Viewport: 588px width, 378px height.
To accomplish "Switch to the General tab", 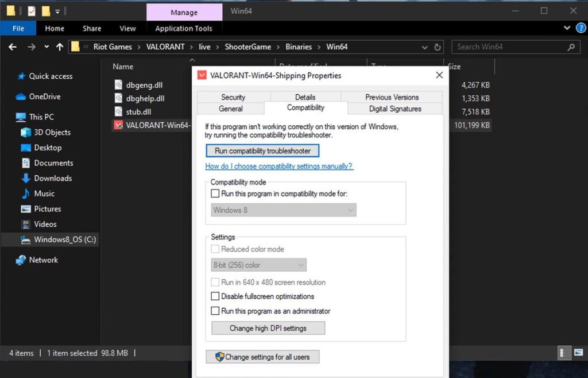I will (x=231, y=109).
